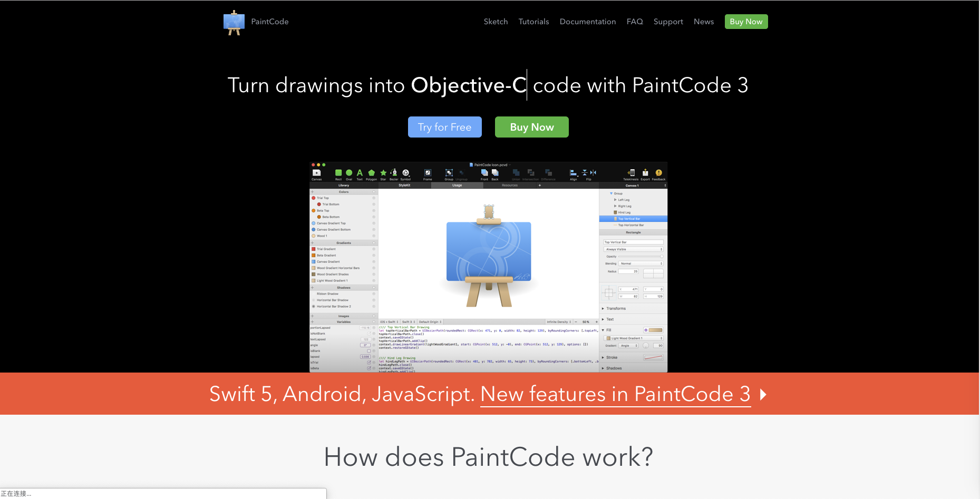Expand the Left Leg layer

click(615, 200)
